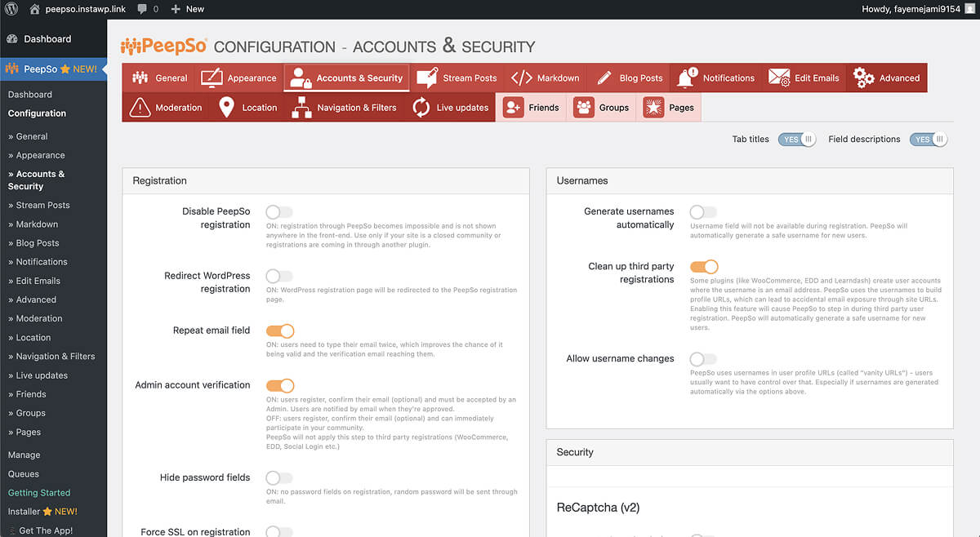The image size is (980, 537).
Task: Switch to the Groups tab
Action: (x=602, y=107)
